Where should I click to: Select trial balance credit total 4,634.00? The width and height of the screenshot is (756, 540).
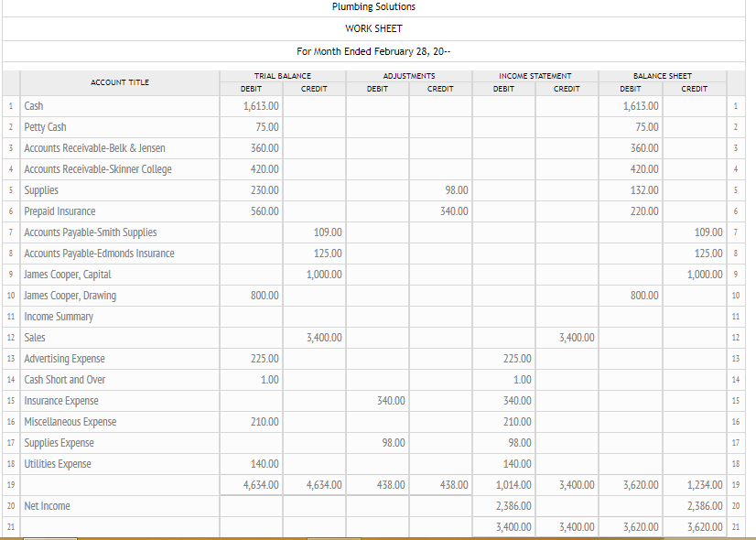point(314,485)
